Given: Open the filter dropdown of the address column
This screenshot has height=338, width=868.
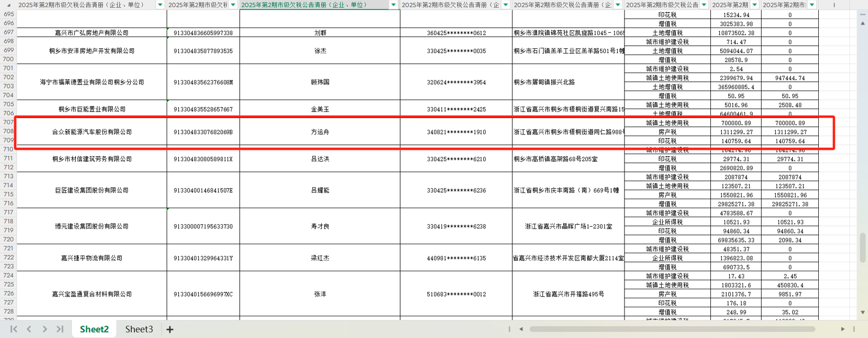Looking at the screenshot, I should [618, 5].
